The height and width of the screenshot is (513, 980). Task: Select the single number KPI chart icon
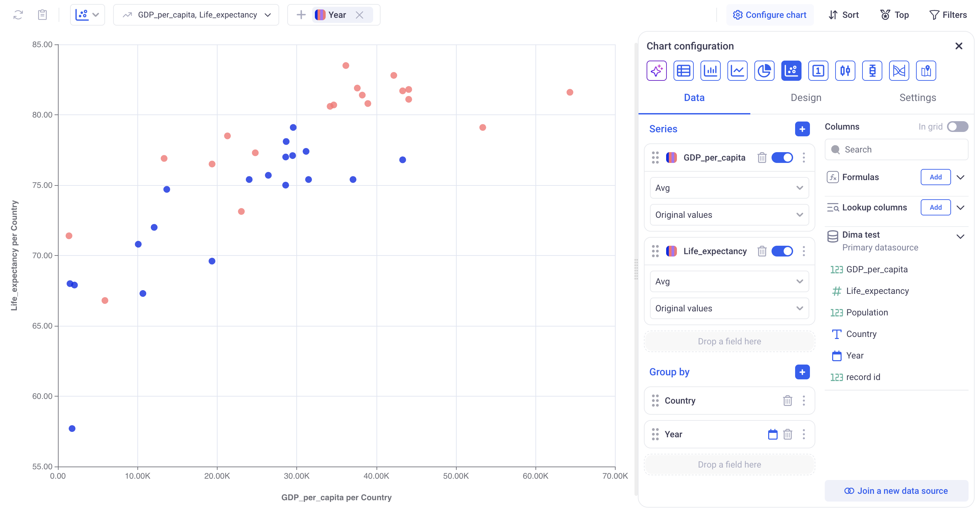tap(818, 71)
